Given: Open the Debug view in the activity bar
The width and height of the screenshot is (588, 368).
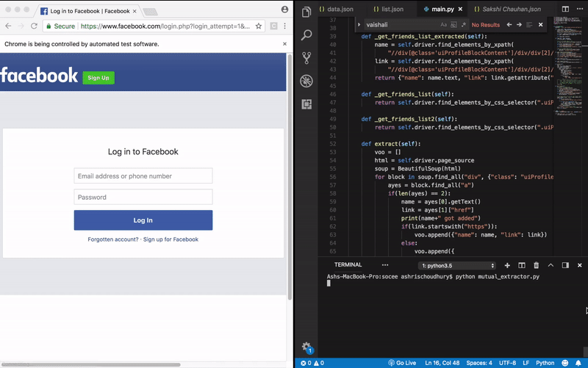Looking at the screenshot, I should pyautogui.click(x=306, y=81).
